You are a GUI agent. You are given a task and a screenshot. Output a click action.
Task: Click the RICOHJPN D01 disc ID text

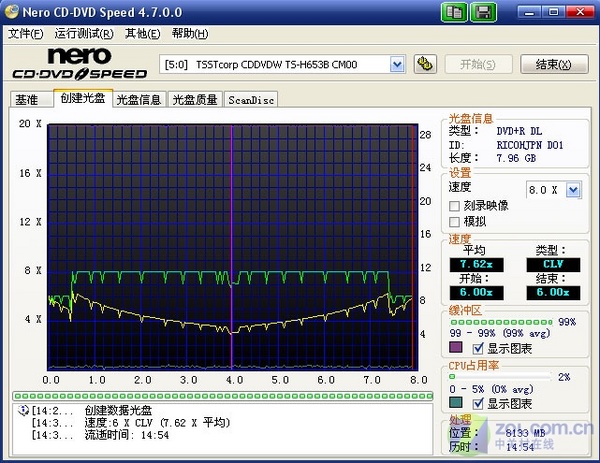(x=530, y=145)
